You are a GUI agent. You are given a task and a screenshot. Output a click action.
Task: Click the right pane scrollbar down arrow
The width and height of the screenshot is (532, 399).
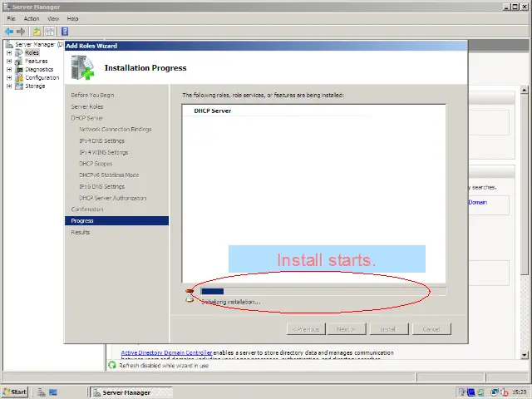click(525, 355)
